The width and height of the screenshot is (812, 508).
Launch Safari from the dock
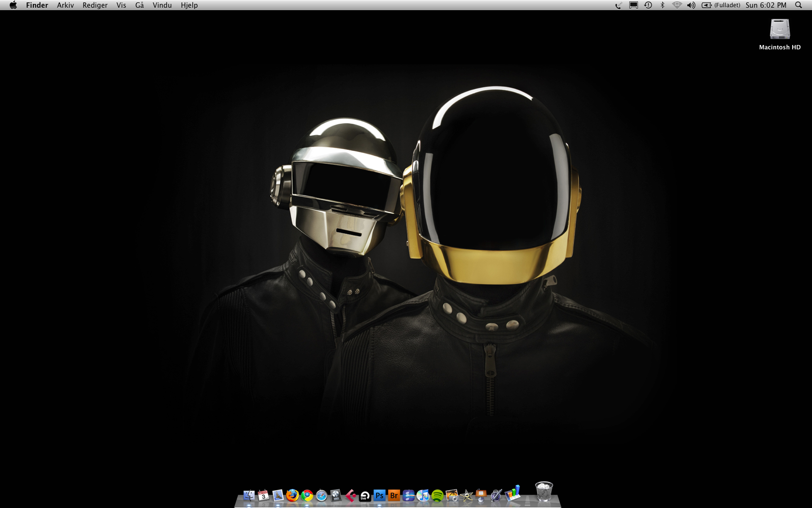(x=321, y=495)
